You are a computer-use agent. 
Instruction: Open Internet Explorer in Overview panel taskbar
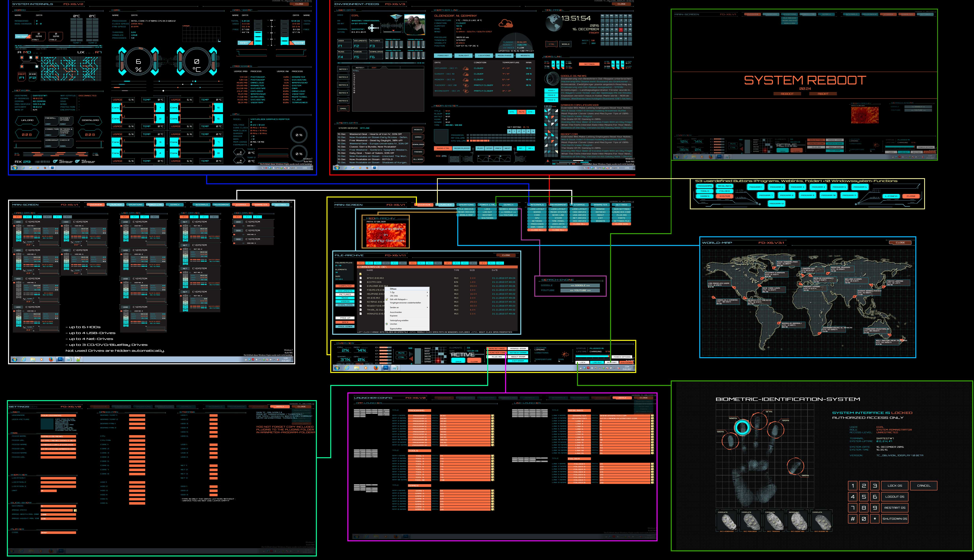[347, 368]
